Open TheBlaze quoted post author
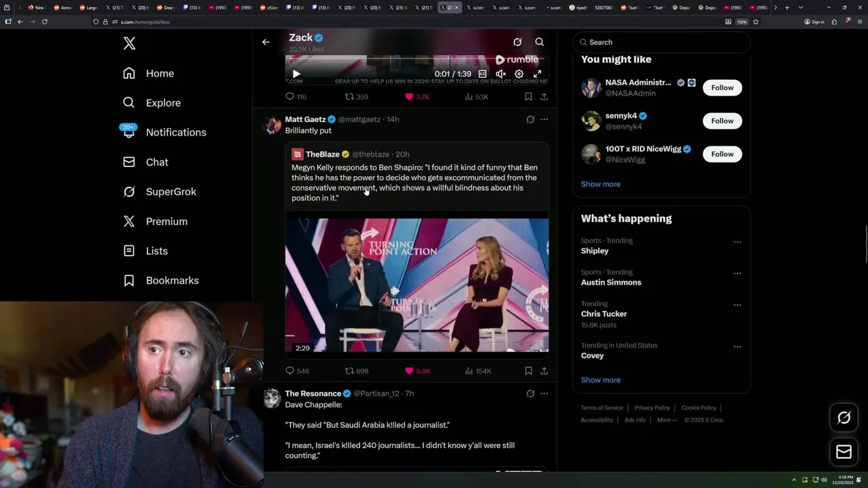The width and height of the screenshot is (868, 488). [322, 155]
